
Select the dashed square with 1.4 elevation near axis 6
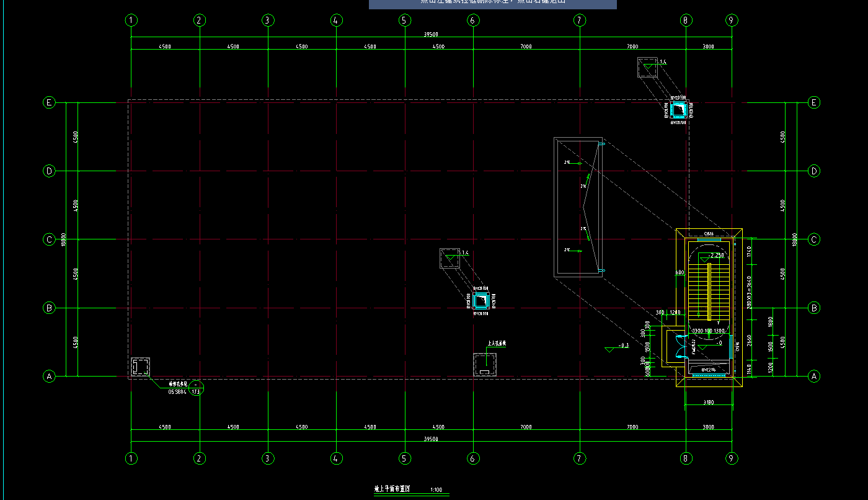(451, 259)
